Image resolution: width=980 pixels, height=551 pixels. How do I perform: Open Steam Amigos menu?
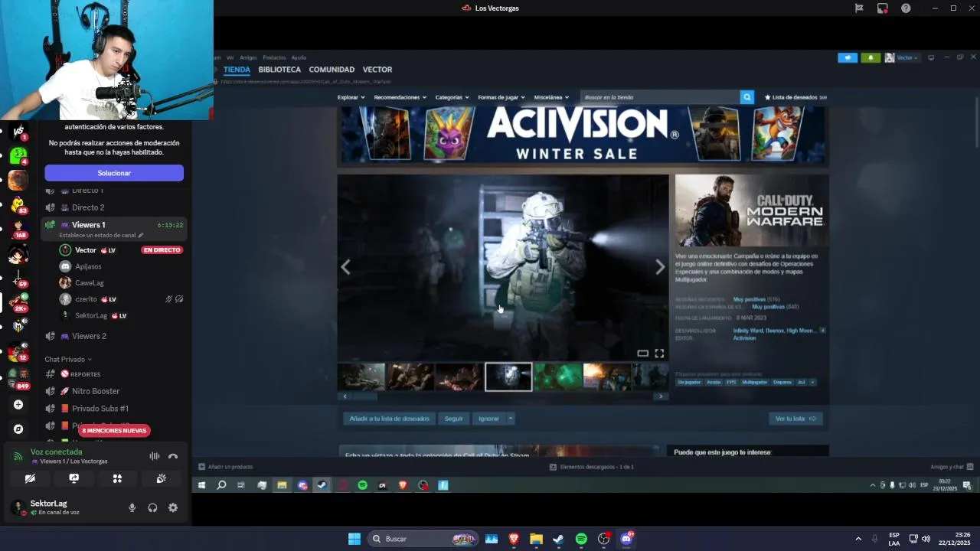click(248, 57)
